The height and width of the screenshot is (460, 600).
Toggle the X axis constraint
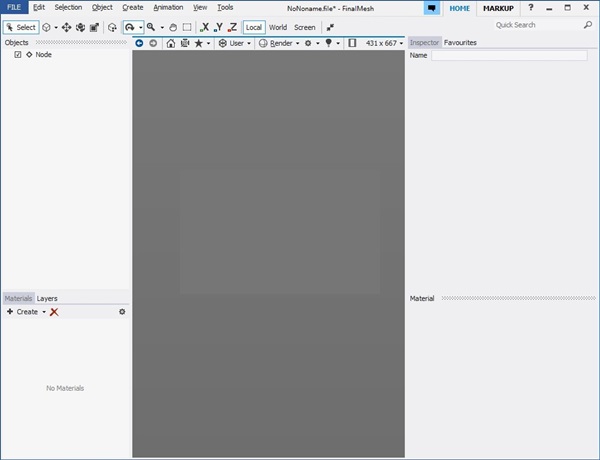tap(205, 27)
